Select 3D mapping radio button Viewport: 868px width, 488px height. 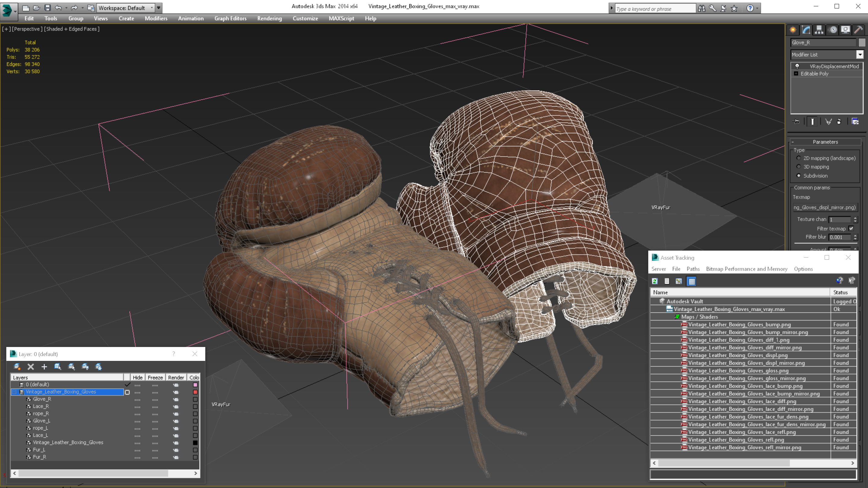click(799, 167)
